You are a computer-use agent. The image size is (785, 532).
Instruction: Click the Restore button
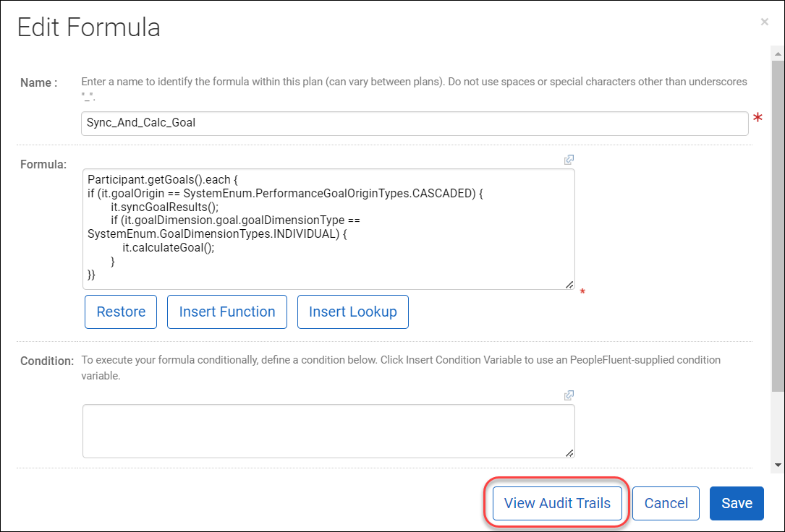[x=121, y=312]
